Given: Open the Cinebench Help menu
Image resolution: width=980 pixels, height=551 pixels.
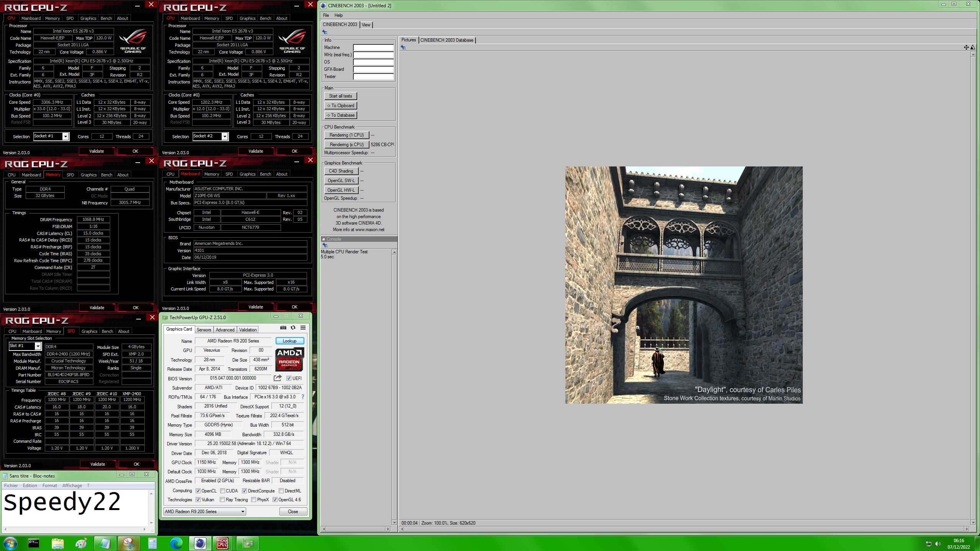Looking at the screenshot, I should coord(338,15).
